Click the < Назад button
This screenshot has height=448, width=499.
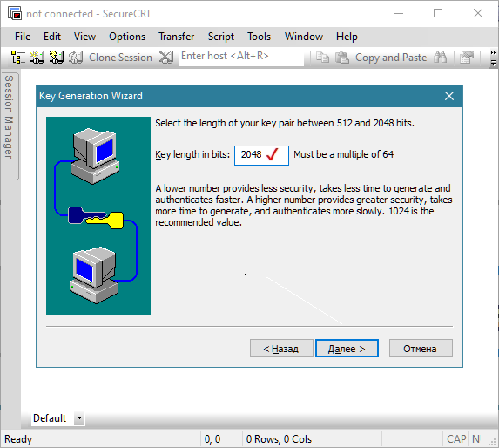coord(281,349)
